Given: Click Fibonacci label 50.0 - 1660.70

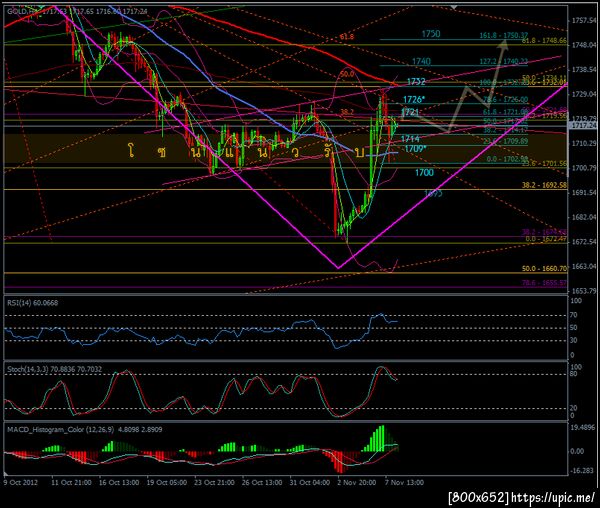Looking at the screenshot, I should [544, 269].
